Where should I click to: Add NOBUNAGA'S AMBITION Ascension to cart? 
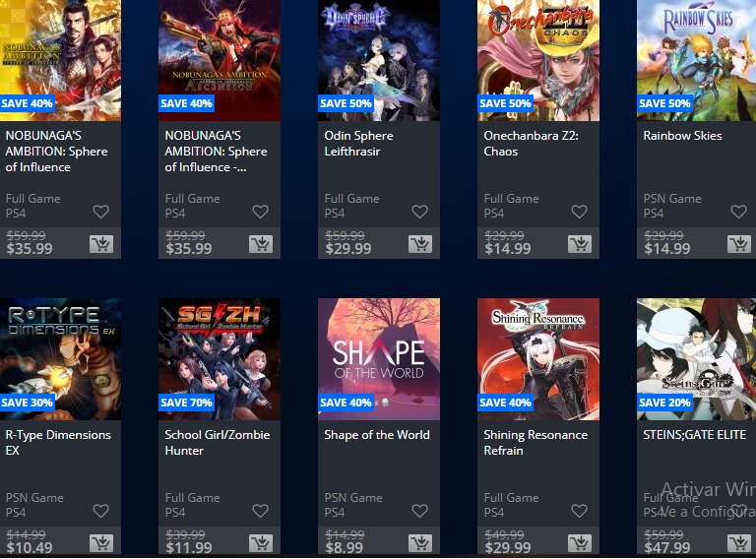tap(261, 244)
